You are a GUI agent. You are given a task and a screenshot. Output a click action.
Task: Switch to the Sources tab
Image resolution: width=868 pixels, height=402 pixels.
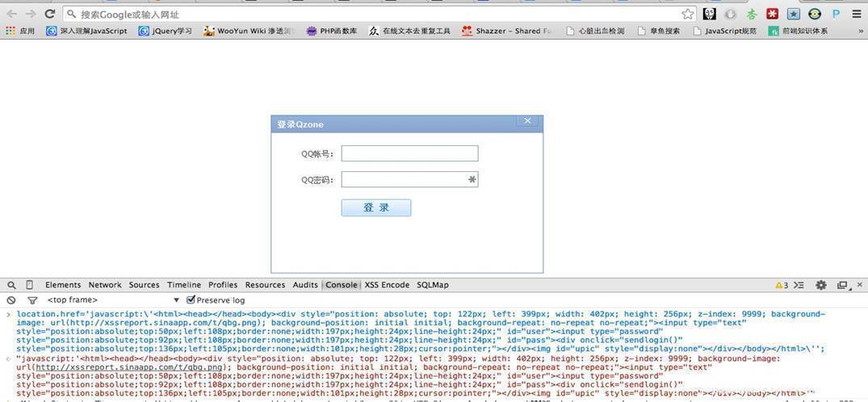(x=144, y=285)
